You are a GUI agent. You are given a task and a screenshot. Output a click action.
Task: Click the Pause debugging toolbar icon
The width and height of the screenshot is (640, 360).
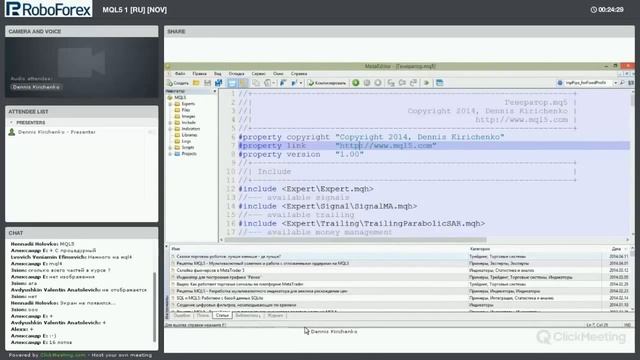tap(367, 83)
